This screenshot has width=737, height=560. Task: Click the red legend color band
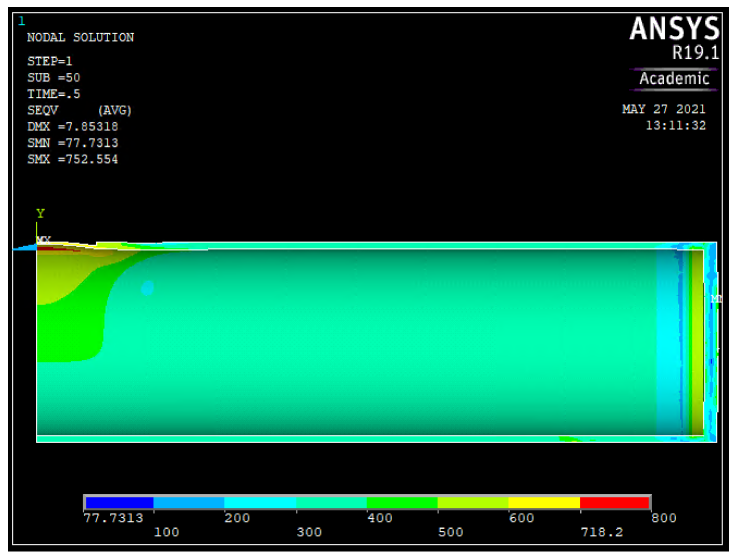click(615, 503)
